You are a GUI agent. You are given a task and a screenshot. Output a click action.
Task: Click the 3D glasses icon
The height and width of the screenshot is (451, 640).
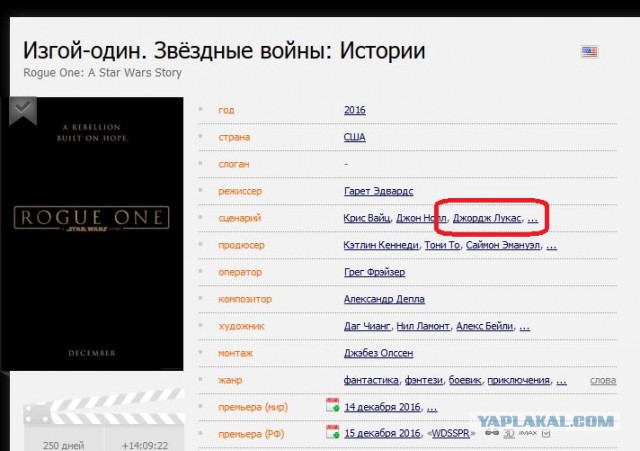(491, 433)
